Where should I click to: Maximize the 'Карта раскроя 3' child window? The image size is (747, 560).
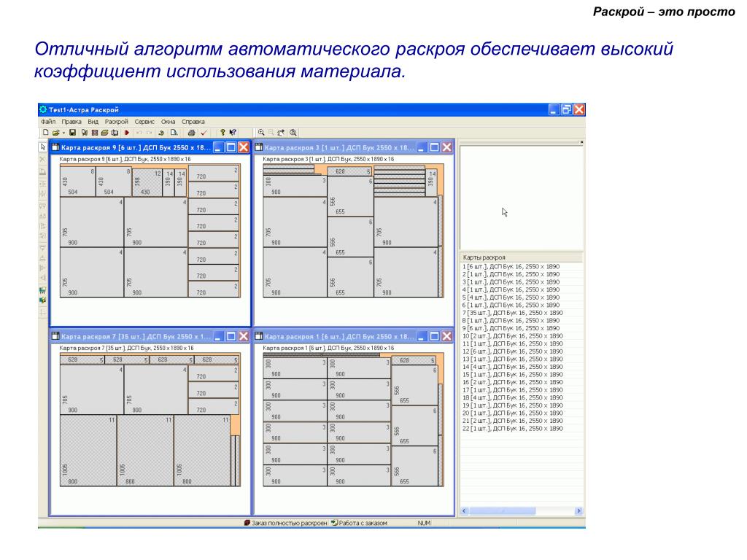tap(435, 147)
